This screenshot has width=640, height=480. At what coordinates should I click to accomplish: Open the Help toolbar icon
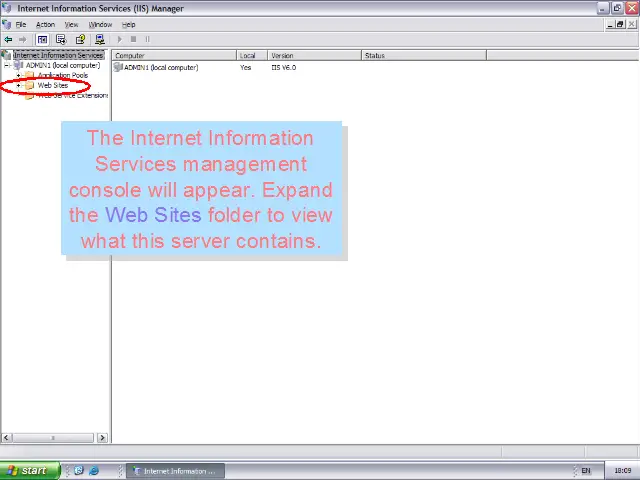click(x=80, y=40)
